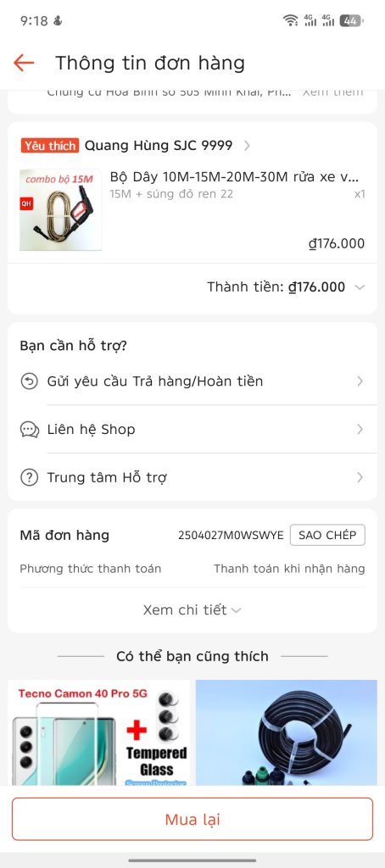
Task: Open the Trung tâm Hỗ trợ row
Action: [192, 478]
